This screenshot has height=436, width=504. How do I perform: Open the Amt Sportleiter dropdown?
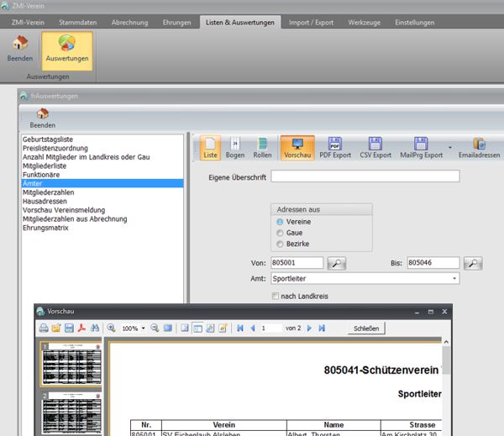454,278
